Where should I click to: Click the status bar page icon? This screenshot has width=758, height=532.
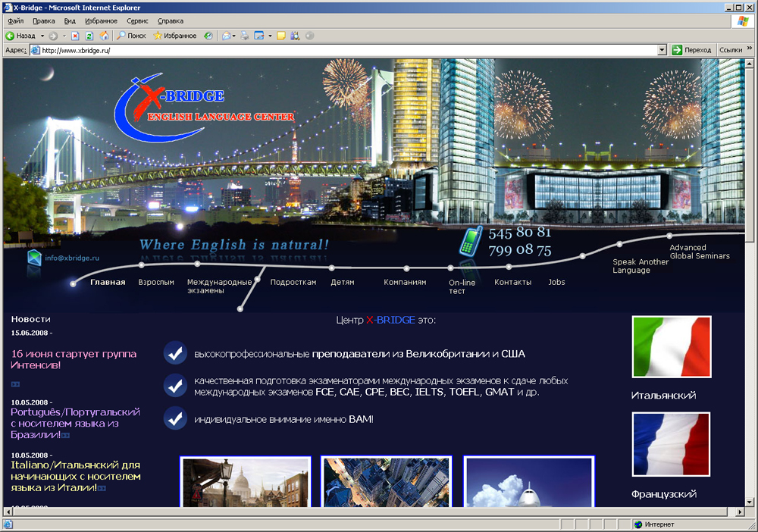[x=8, y=524]
